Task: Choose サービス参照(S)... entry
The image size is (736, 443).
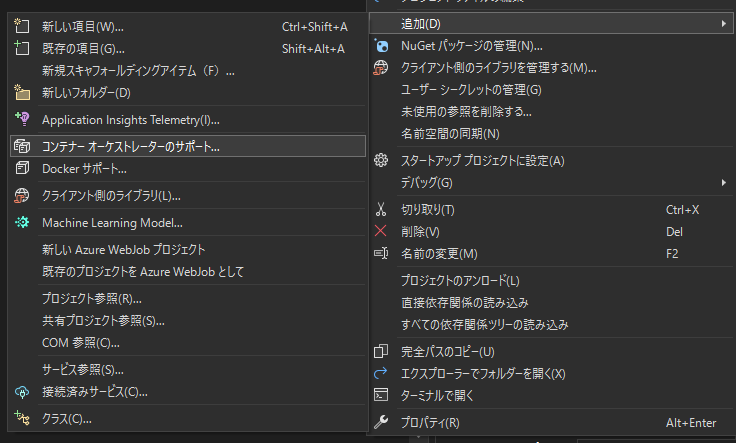Action: 188,370
